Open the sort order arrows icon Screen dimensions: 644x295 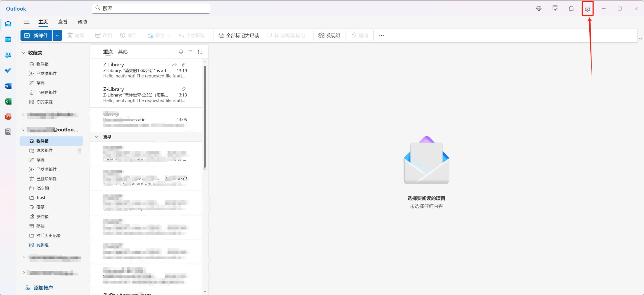(x=200, y=52)
